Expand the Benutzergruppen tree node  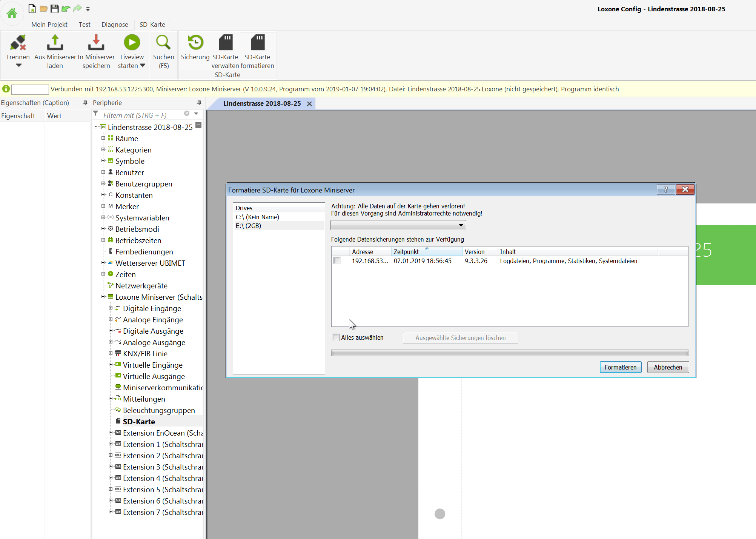[103, 183]
